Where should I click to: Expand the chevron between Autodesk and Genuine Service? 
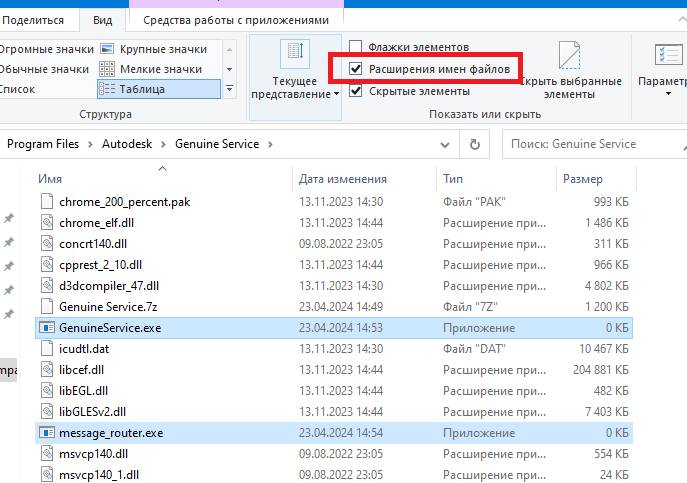coord(164,144)
